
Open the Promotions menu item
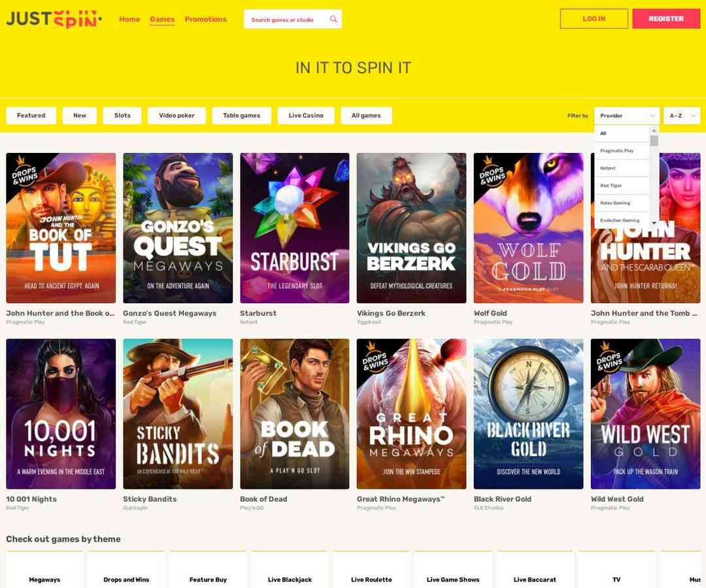pos(206,20)
